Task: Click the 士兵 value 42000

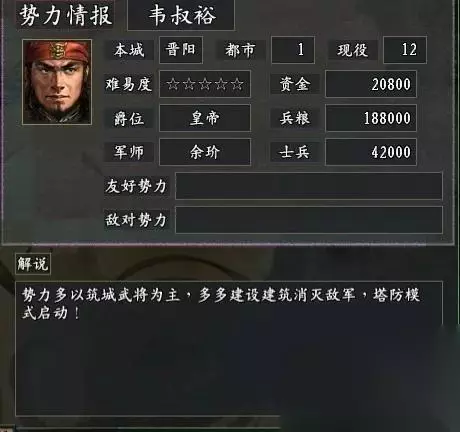Action: coord(371,152)
